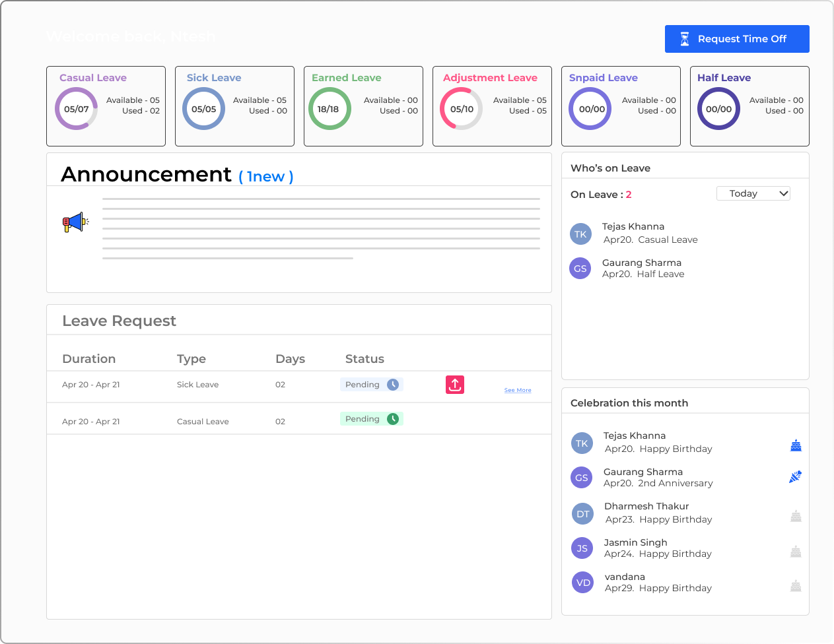The width and height of the screenshot is (834, 644).
Task: Click the 'Who's on Leave' heading
Action: point(610,168)
